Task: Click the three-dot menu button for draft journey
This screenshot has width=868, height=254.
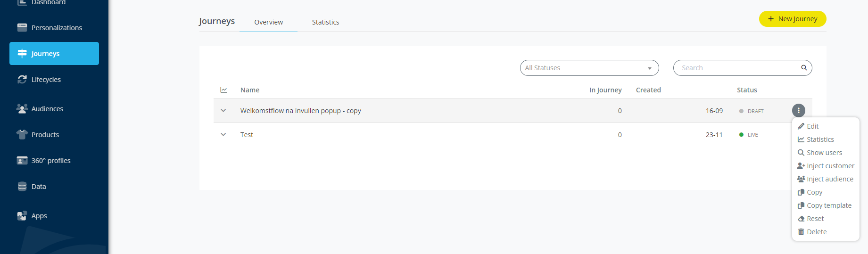Action: (798, 110)
